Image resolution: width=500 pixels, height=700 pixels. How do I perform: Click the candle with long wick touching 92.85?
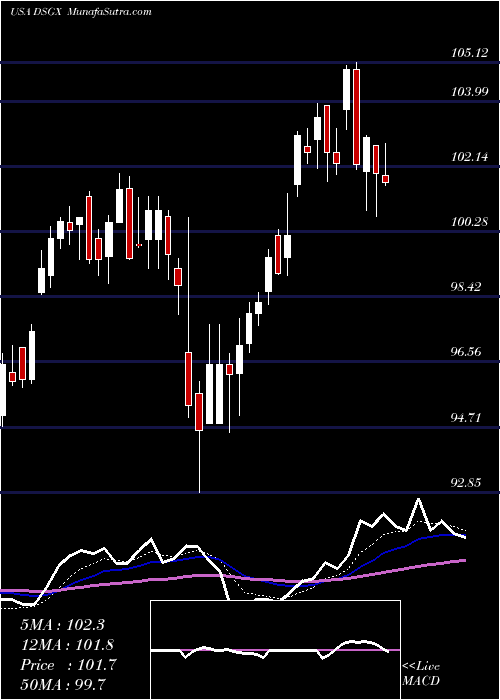tap(199, 412)
